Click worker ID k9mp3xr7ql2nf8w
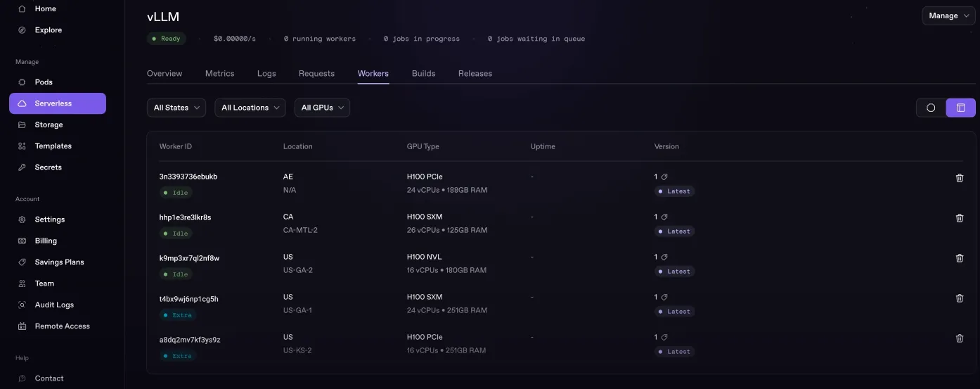The image size is (980, 389). click(189, 258)
